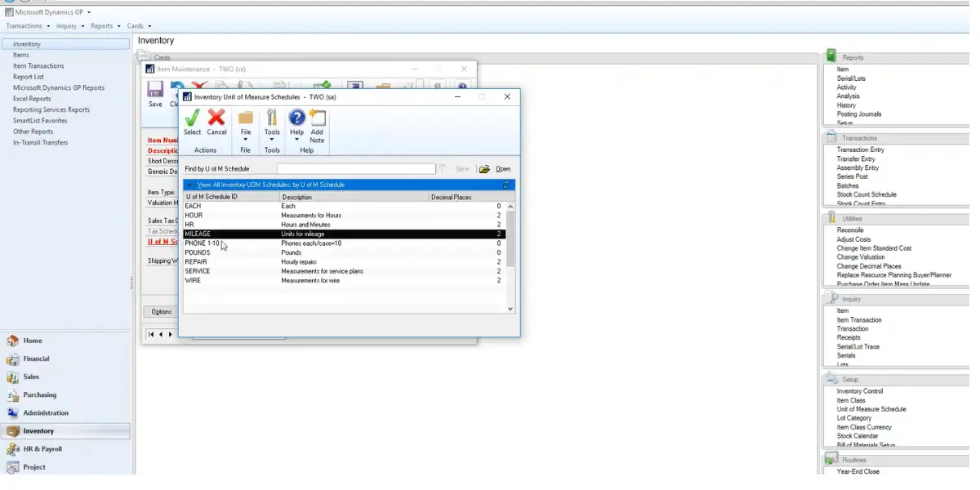Click the HR & Payroll navigation icon
The image size is (980, 490).
12,448
